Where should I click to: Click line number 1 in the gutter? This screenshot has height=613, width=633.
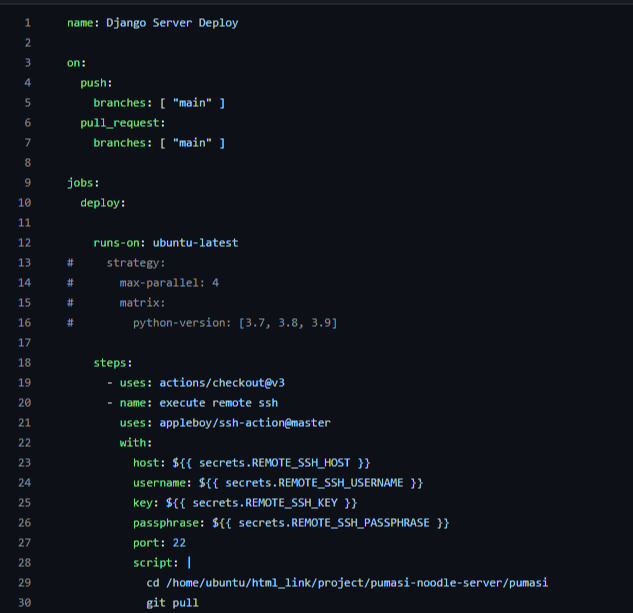click(x=27, y=23)
